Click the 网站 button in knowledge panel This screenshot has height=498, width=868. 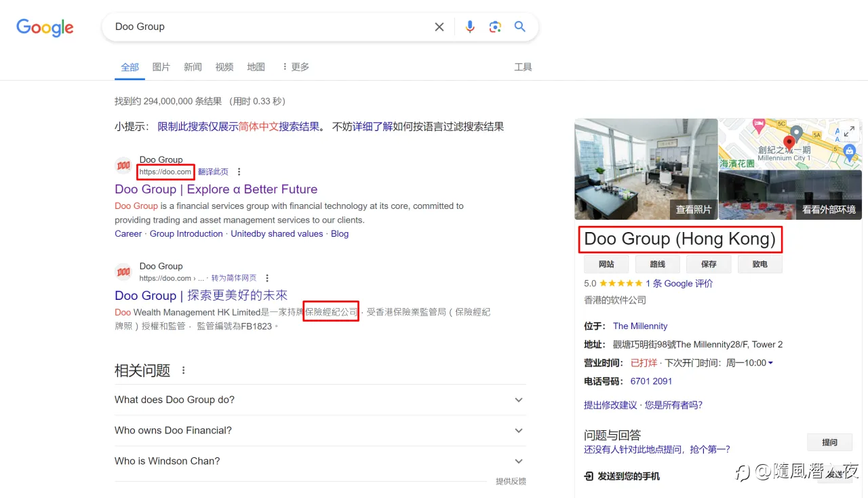606,264
